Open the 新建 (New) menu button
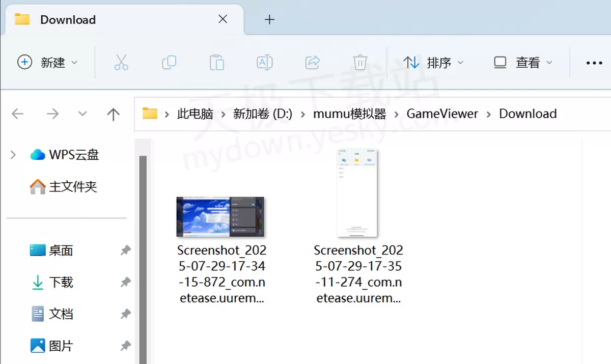Image resolution: width=611 pixels, height=364 pixels. [47, 62]
